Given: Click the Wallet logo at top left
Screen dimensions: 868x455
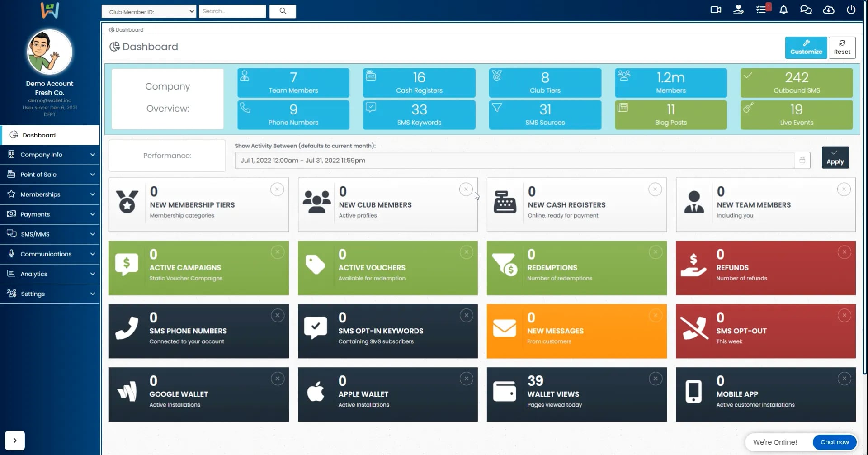Looking at the screenshot, I should click(50, 10).
